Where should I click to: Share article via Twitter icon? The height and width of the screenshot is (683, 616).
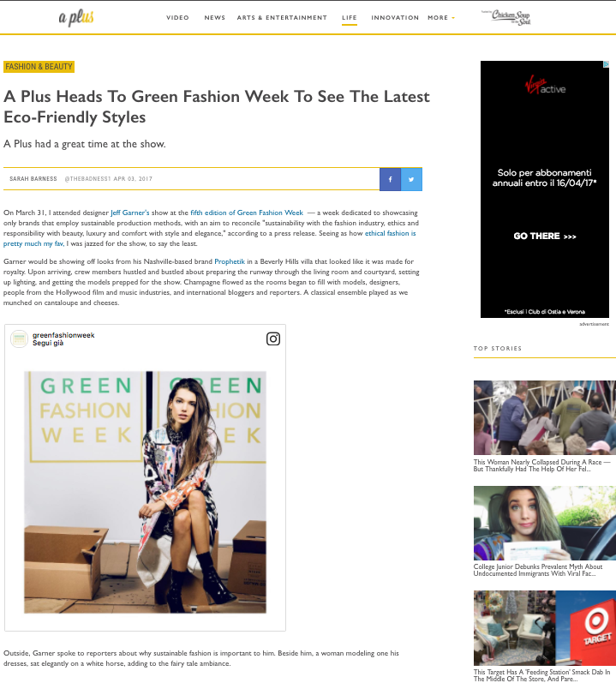411,179
